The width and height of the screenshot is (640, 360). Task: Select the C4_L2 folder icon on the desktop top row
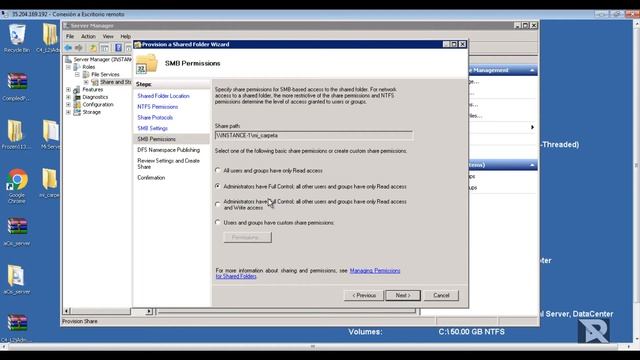50,38
